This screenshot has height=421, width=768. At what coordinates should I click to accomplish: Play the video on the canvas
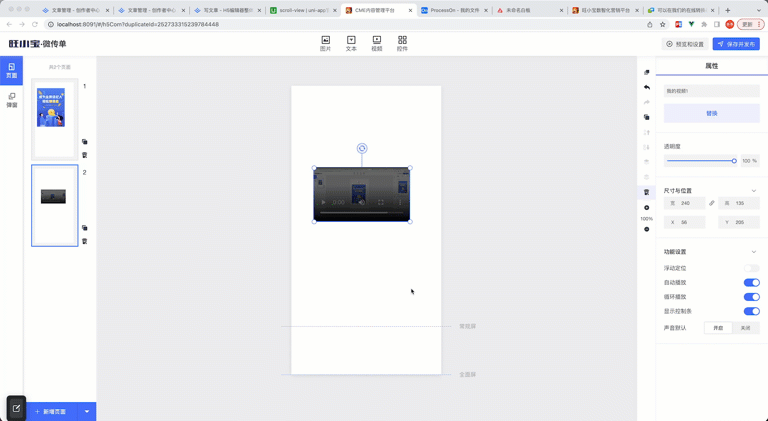[x=323, y=202]
